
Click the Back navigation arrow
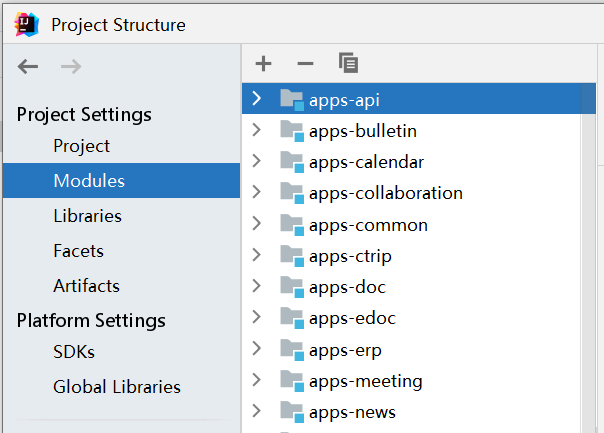pos(28,67)
